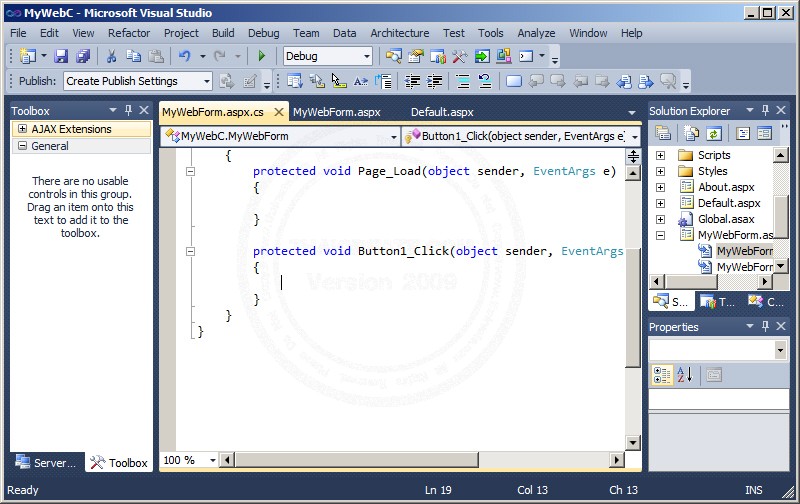
Task: Click Display an Object Member List icon
Action: (294, 81)
